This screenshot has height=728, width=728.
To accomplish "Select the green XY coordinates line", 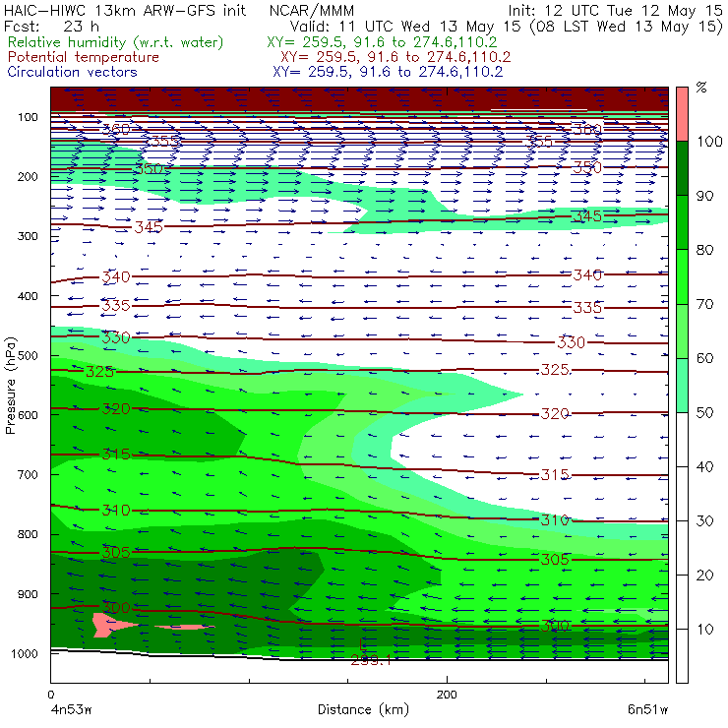I will pos(382,42).
